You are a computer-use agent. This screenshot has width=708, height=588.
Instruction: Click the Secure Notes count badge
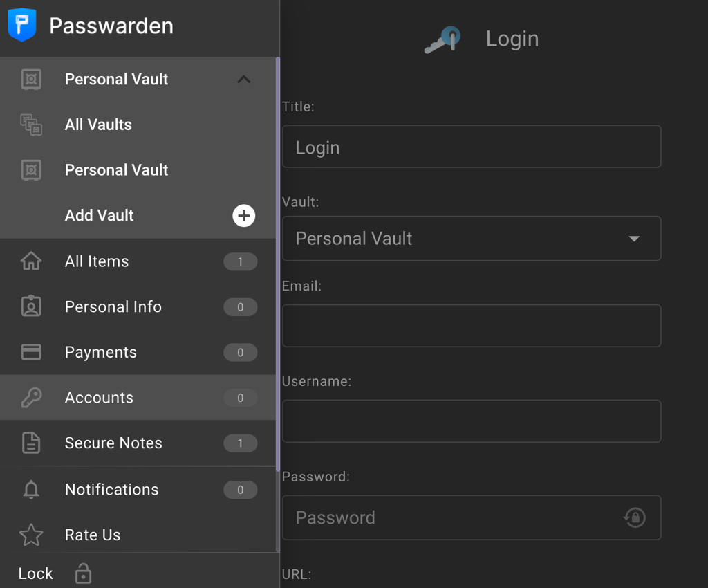tap(240, 443)
